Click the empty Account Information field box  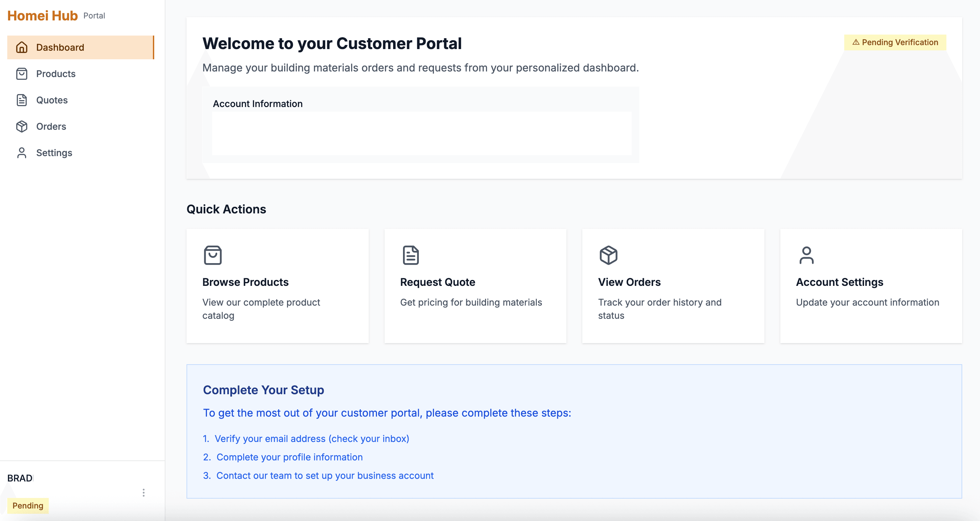[421, 133]
